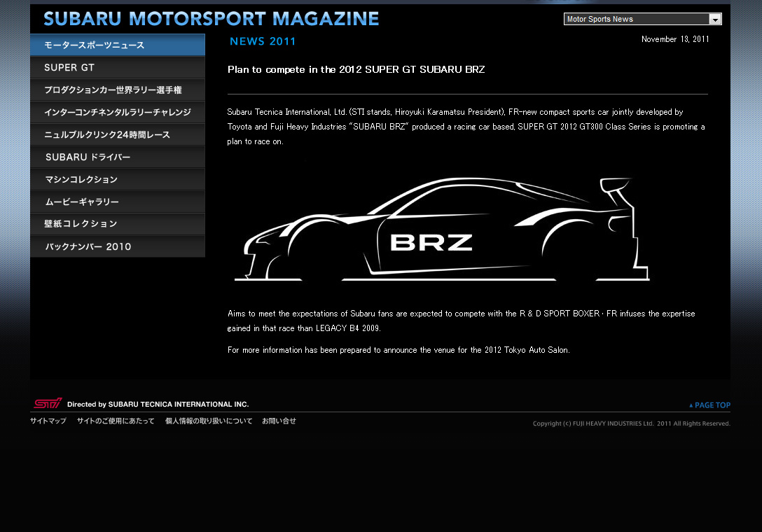Open 壁紙コレクション in the sidebar
Viewport: 762px width, 532px height.
click(118, 224)
